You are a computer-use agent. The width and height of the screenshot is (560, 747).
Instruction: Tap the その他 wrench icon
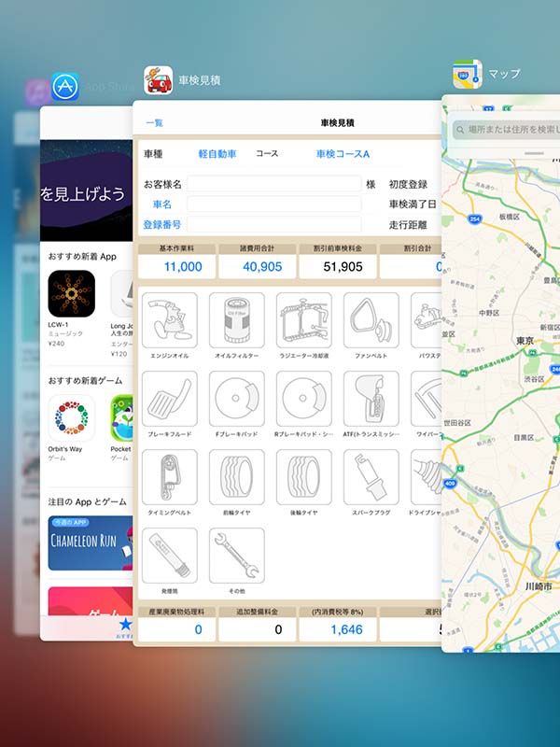[x=236, y=556]
